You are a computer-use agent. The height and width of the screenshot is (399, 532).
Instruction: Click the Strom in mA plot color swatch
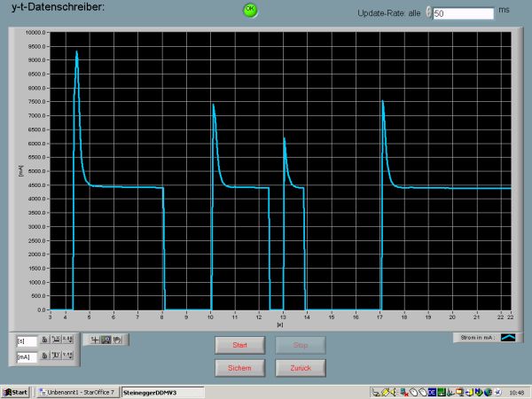click(508, 338)
